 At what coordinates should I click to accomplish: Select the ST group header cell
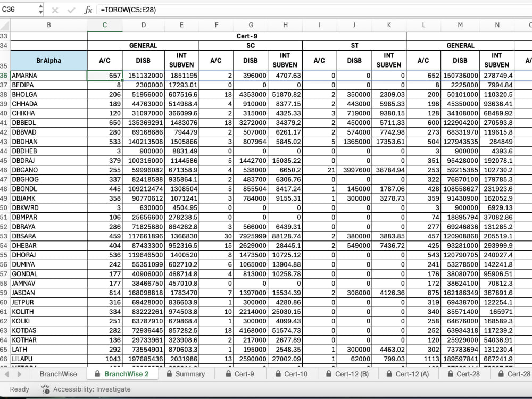(354, 45)
